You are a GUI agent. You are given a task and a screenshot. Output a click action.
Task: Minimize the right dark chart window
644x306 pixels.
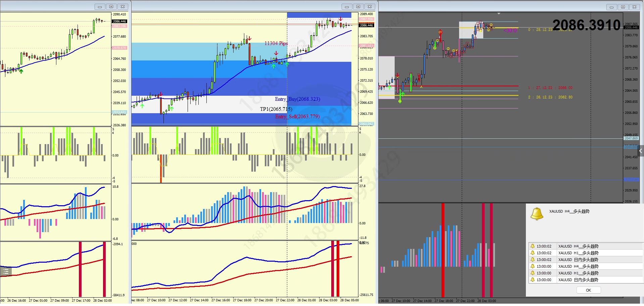(x=611, y=7)
